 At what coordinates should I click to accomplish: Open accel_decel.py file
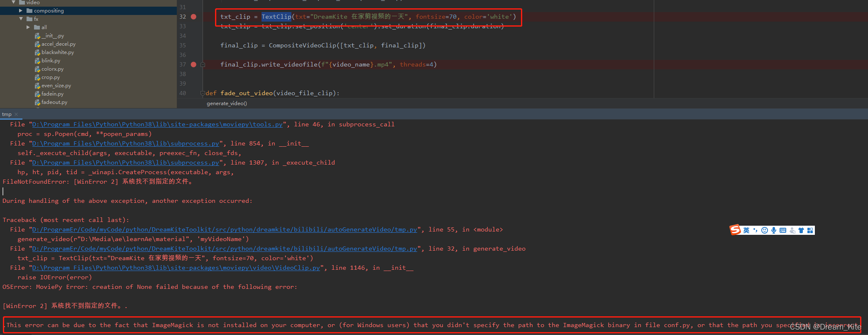coord(59,44)
